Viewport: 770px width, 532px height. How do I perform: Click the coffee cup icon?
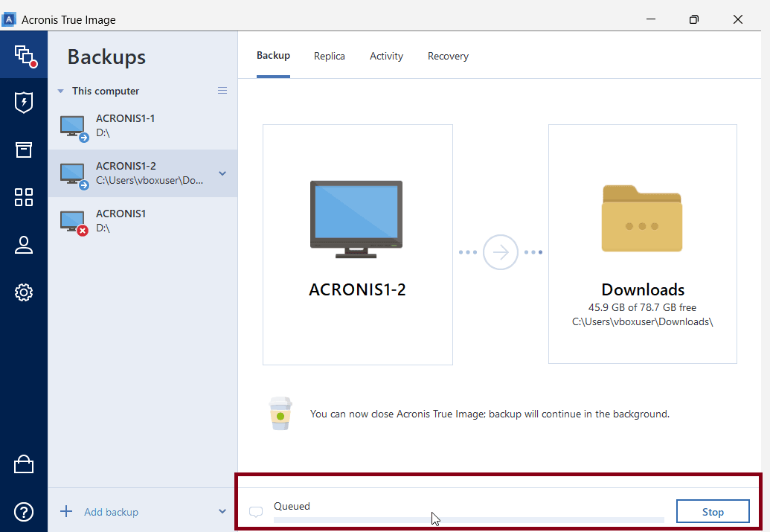pyautogui.click(x=280, y=413)
